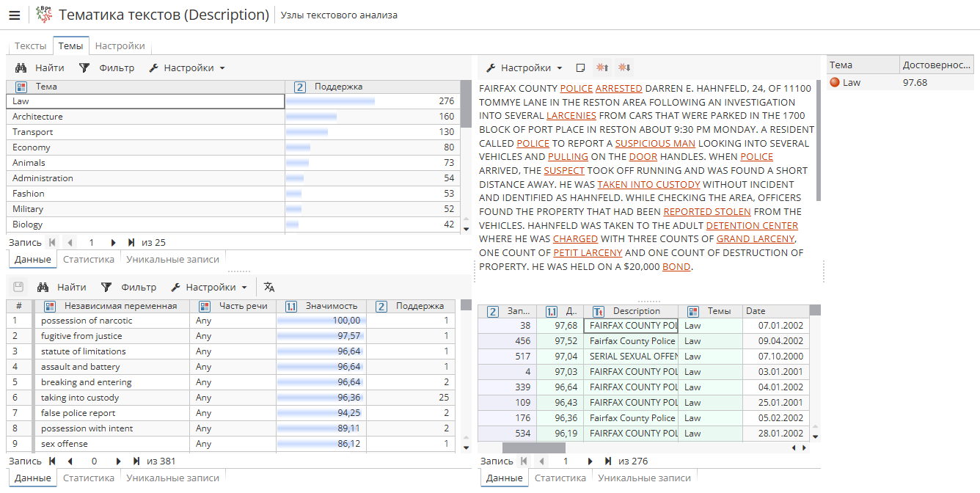This screenshot has height=493, width=980.
Task: Sort by Независимая переменная column header
Action: coord(114,306)
